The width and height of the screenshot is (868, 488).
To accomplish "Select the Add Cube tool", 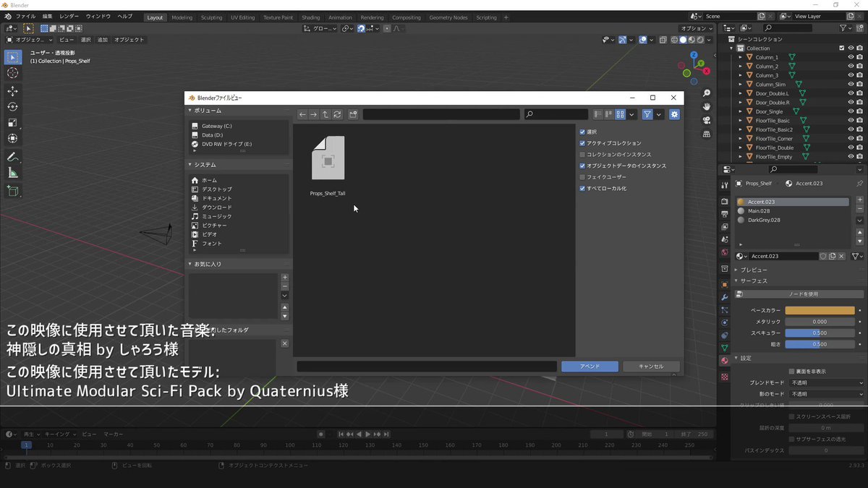I will click(x=12, y=191).
